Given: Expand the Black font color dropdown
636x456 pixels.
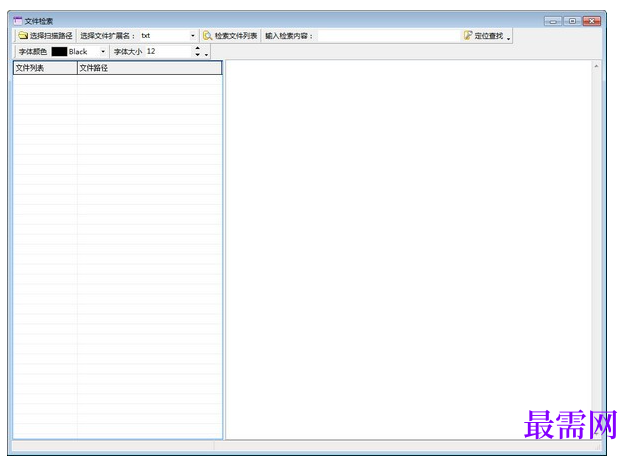Looking at the screenshot, I should pos(103,52).
